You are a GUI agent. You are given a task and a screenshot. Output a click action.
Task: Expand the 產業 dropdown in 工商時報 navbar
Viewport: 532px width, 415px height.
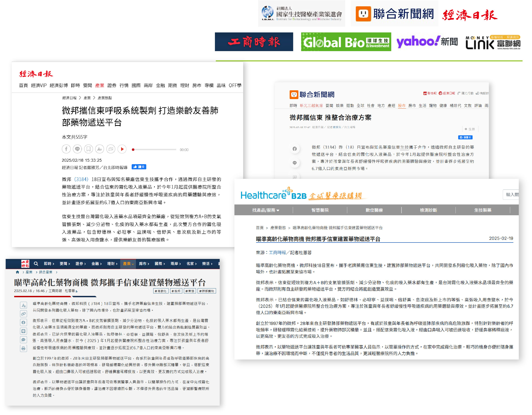click(128, 264)
